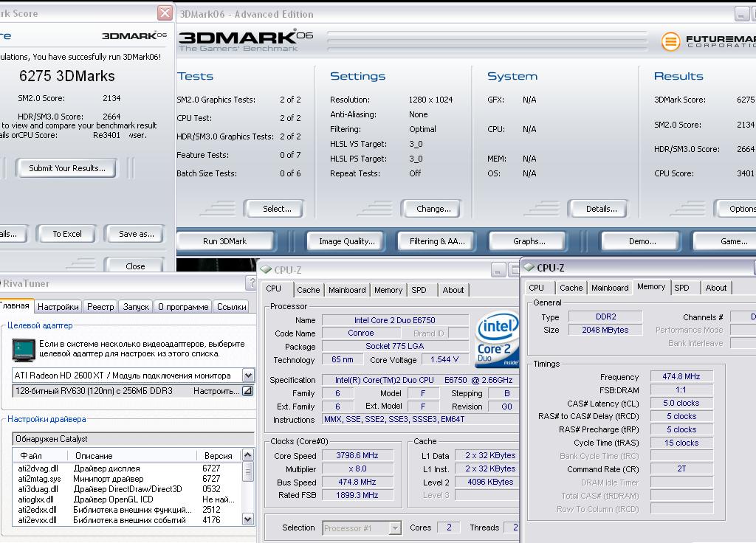
Task: Open the Реестр tab in RivaTuner
Action: pos(100,307)
